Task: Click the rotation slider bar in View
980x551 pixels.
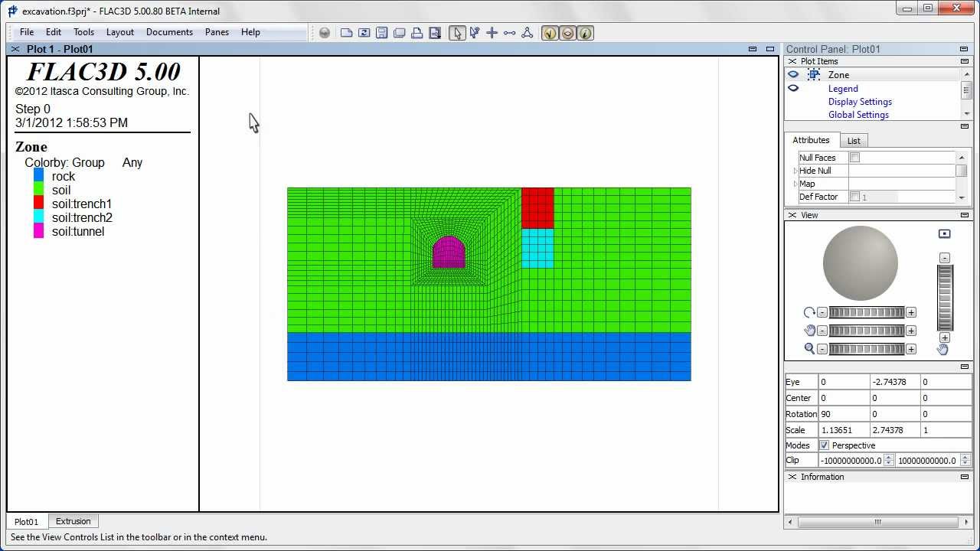Action: click(x=867, y=312)
